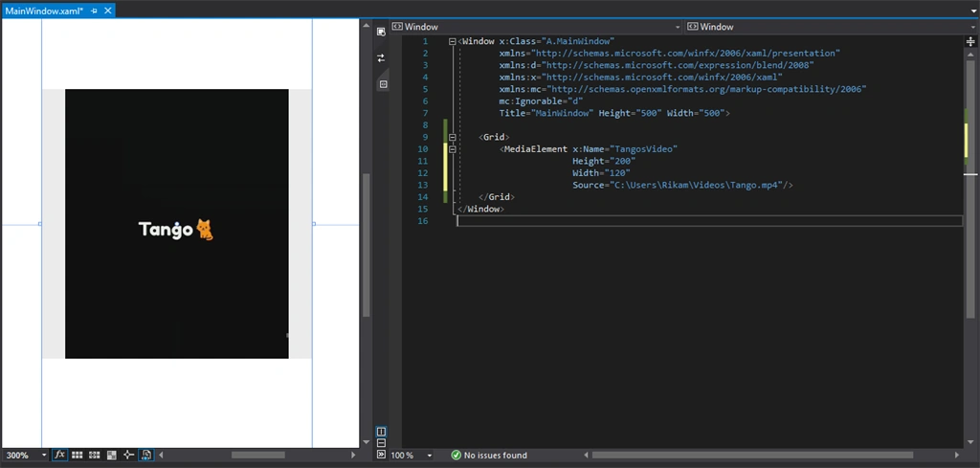Place cursor on empty line 16
The image size is (980, 468).
[709, 220]
